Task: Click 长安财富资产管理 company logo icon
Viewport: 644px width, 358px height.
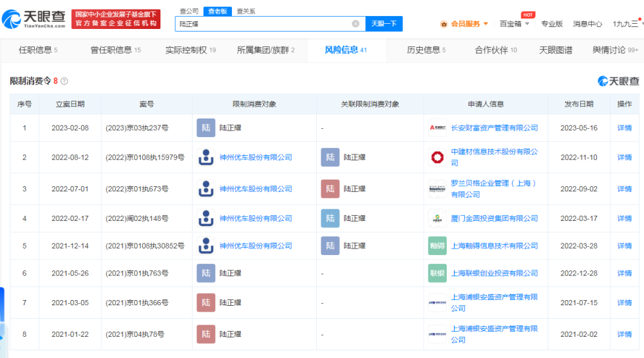Action: 437,128
